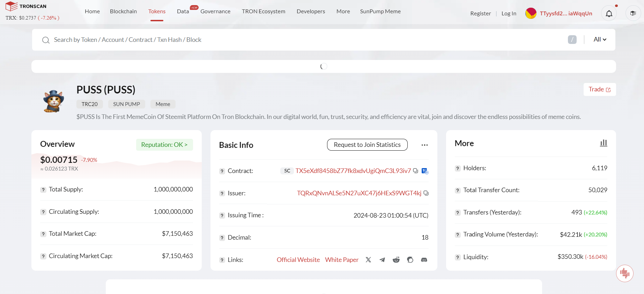This screenshot has width=644, height=294.
Task: Click help icon beside Links
Action: tap(222, 260)
